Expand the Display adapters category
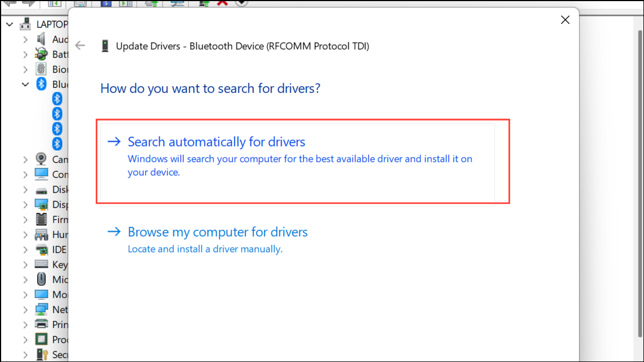 tap(25, 204)
